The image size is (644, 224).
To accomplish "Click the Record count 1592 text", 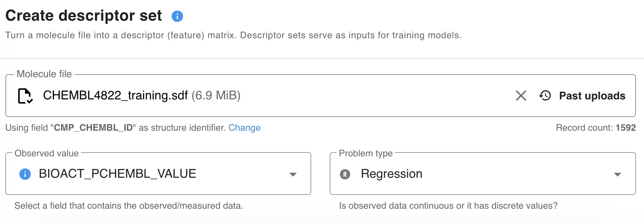I will coord(595,128).
